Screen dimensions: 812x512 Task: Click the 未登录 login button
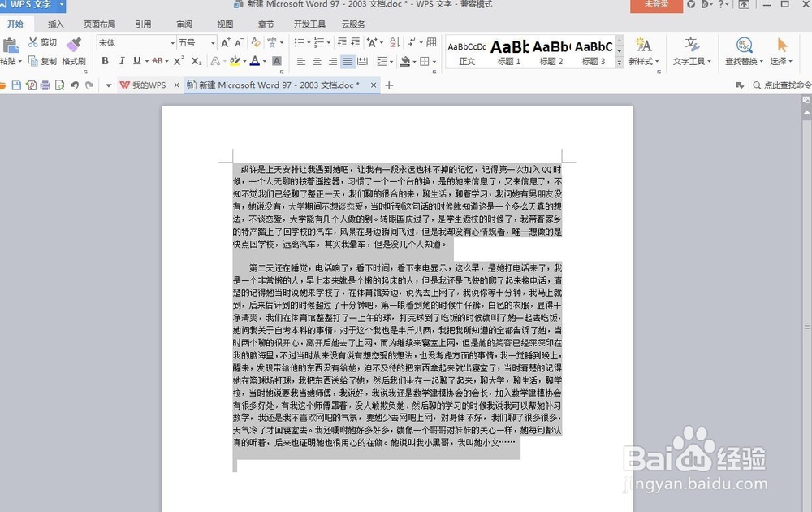click(655, 5)
